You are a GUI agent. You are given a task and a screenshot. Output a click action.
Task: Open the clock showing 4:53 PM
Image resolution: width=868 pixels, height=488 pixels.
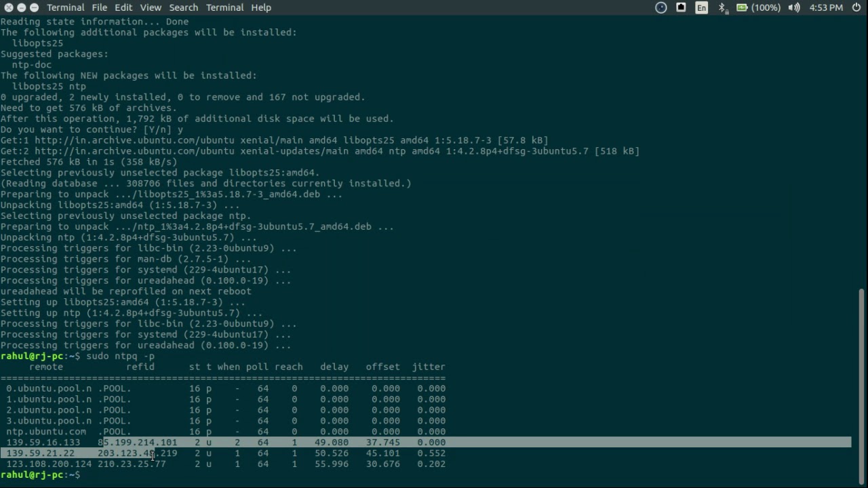coord(826,7)
